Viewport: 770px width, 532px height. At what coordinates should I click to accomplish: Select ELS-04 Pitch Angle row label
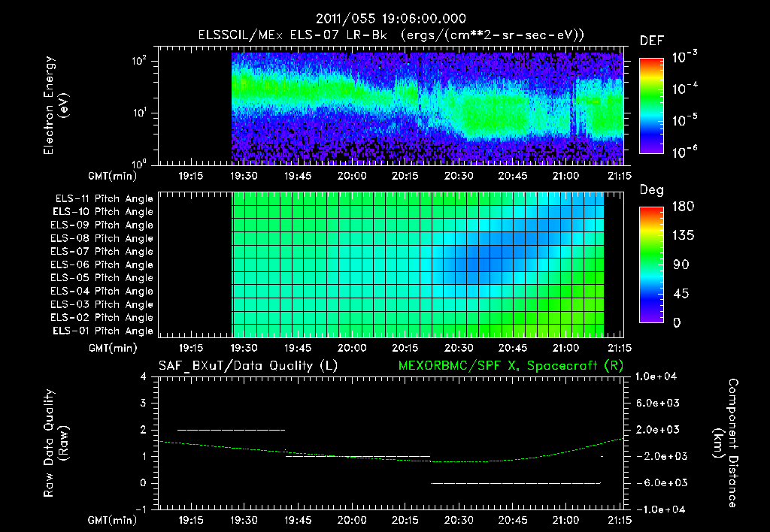pos(102,292)
